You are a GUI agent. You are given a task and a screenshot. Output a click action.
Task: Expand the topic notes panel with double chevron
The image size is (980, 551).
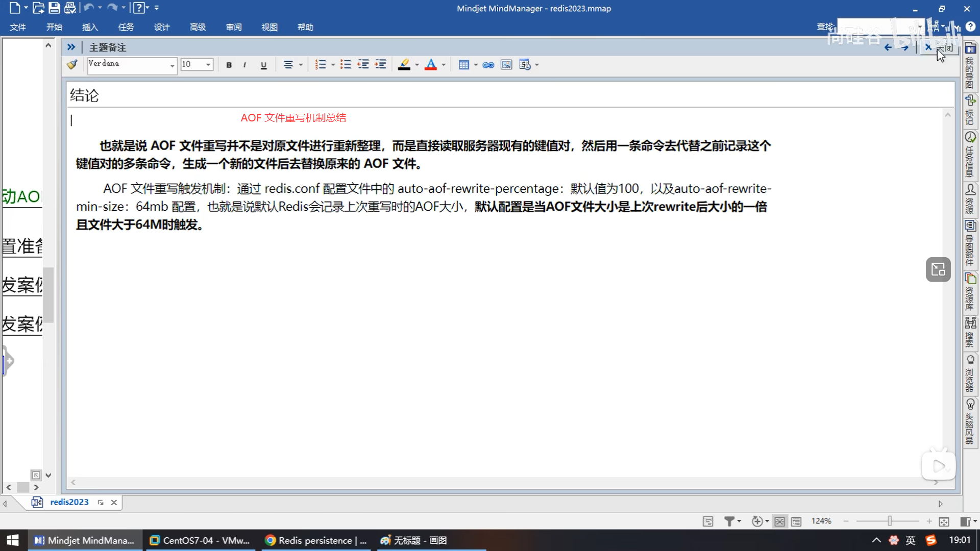[71, 47]
